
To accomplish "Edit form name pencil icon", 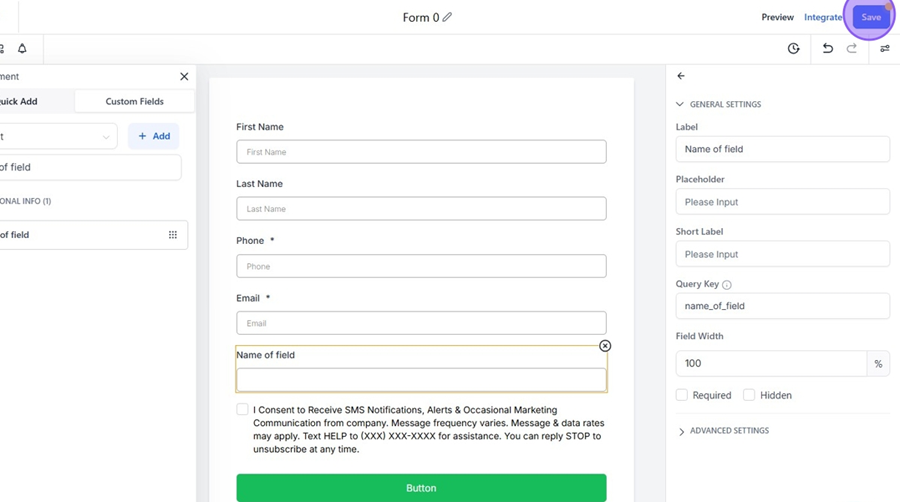I will click(x=447, y=17).
